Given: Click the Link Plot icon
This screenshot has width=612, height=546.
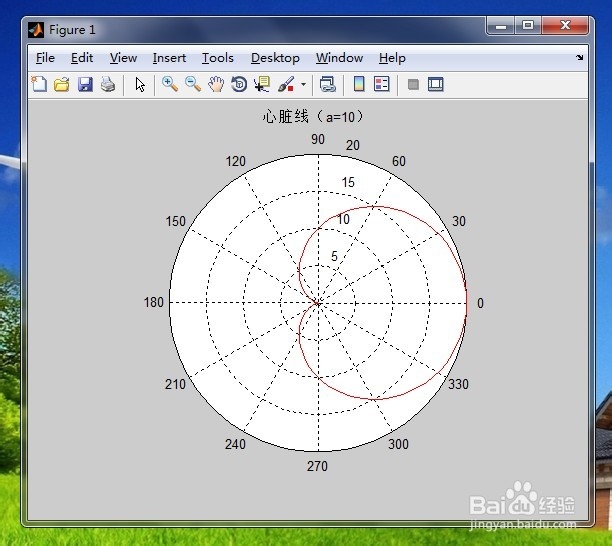Looking at the screenshot, I should 327,84.
